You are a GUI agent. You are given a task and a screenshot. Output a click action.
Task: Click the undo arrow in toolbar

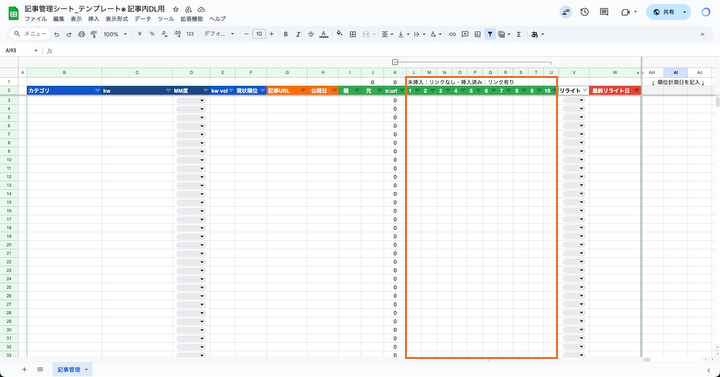56,34
